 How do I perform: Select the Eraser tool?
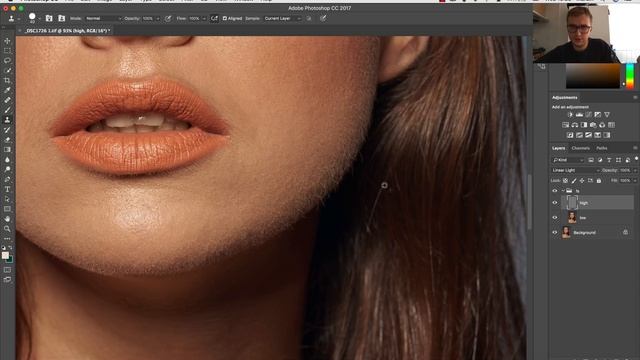point(7,140)
